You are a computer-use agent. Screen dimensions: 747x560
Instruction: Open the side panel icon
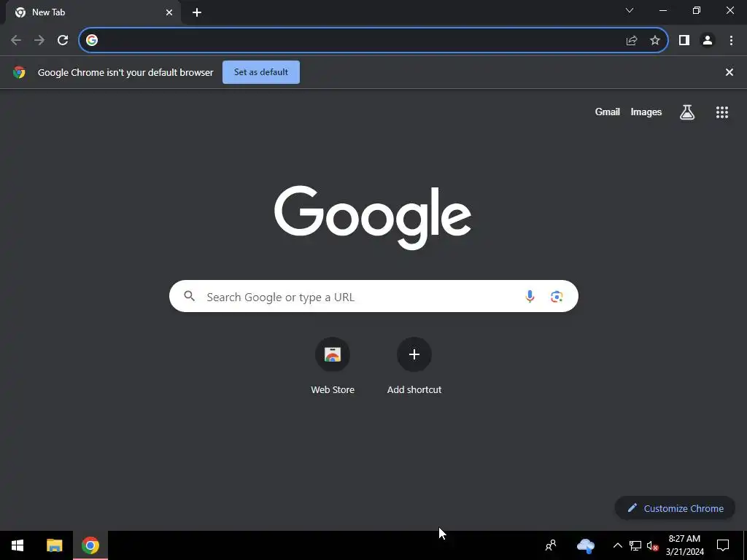click(684, 41)
